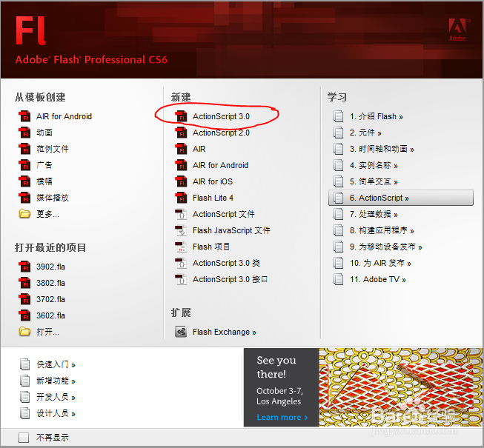484x448 pixels.
Task: Click the document icon beside 快速入门
Action: 24,364
